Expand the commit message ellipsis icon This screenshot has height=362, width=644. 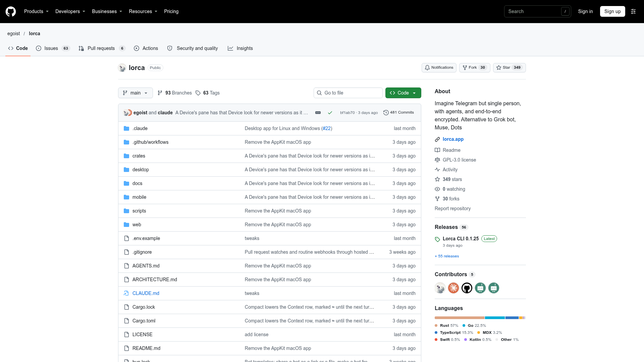point(318,113)
